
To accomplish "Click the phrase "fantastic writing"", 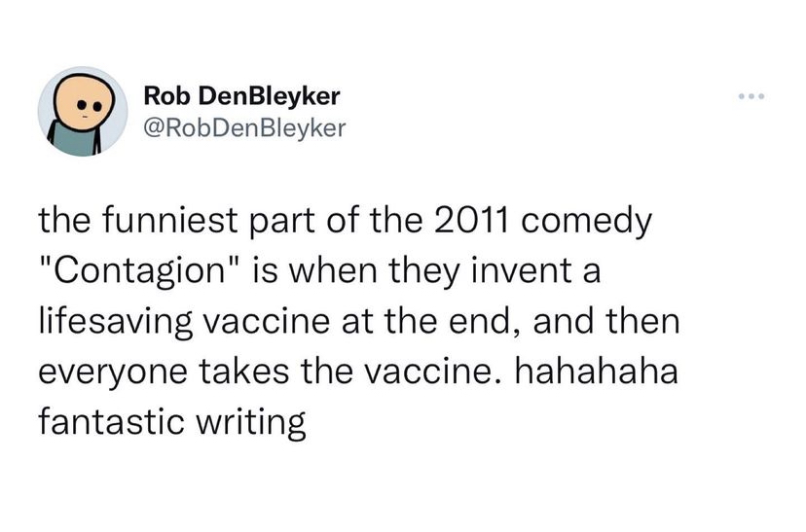I will (172, 423).
